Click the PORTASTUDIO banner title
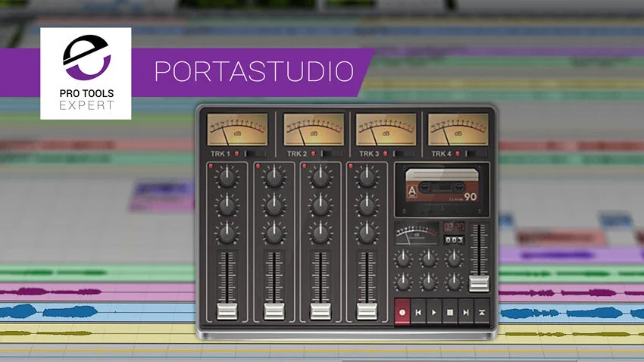The width and height of the screenshot is (644, 362). [x=255, y=72]
